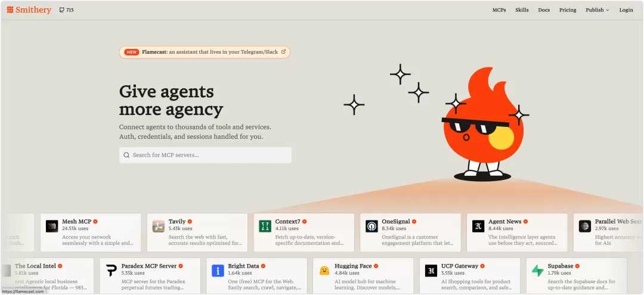The image size is (644, 295).
Task: Click verified badge next to UCP Gateway
Action: pyautogui.click(x=482, y=266)
